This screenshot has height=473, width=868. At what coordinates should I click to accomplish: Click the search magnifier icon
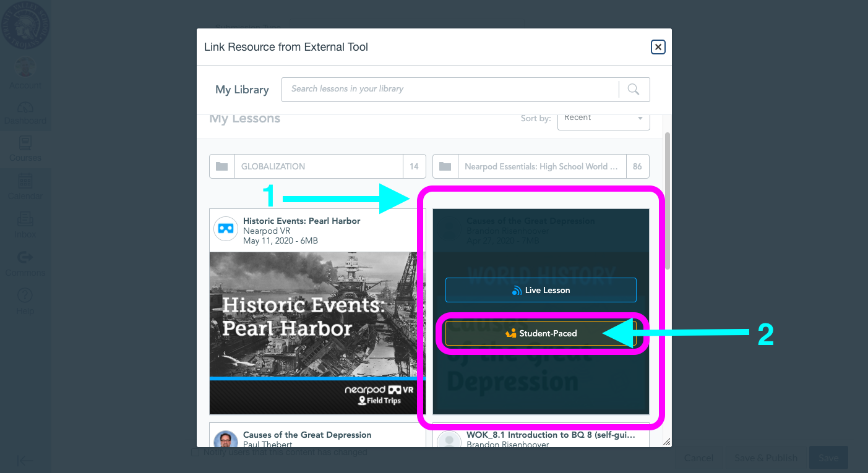pos(634,89)
